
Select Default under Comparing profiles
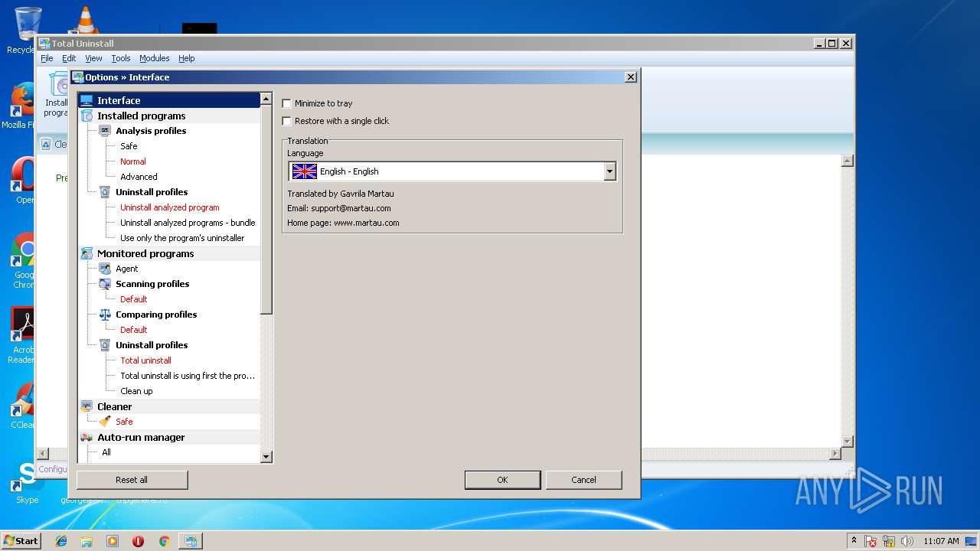(x=133, y=330)
